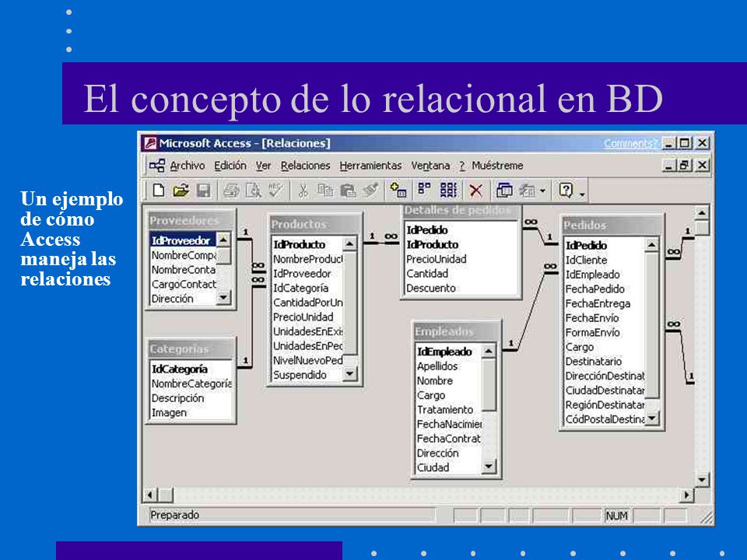Select the Proveedores table title bar
This screenshot has height=560, width=747.
191,220
